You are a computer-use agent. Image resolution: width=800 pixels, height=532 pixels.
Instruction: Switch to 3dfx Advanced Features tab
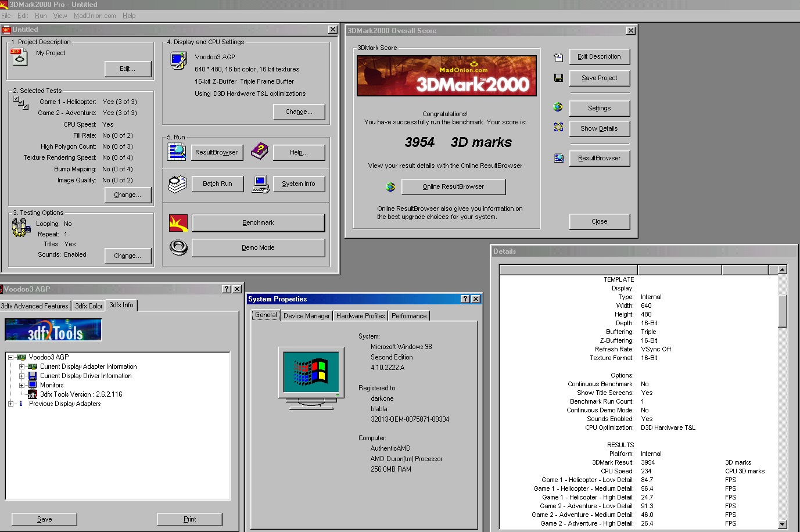point(35,306)
